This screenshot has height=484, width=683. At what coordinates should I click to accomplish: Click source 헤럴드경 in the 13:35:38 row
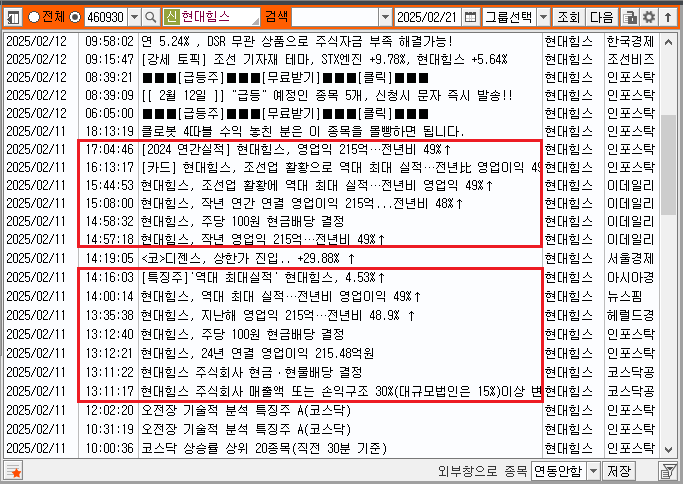[631, 315]
